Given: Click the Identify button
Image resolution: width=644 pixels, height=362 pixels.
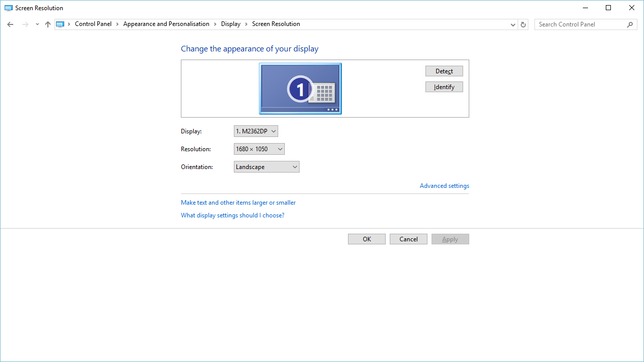Looking at the screenshot, I should [444, 87].
